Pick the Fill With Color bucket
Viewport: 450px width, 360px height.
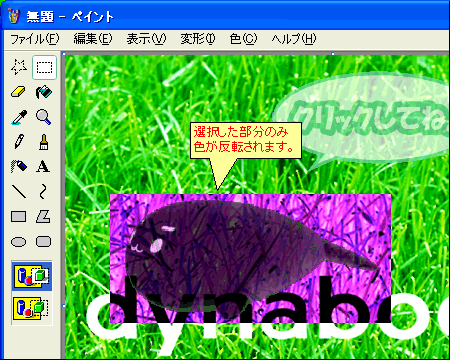click(44, 92)
